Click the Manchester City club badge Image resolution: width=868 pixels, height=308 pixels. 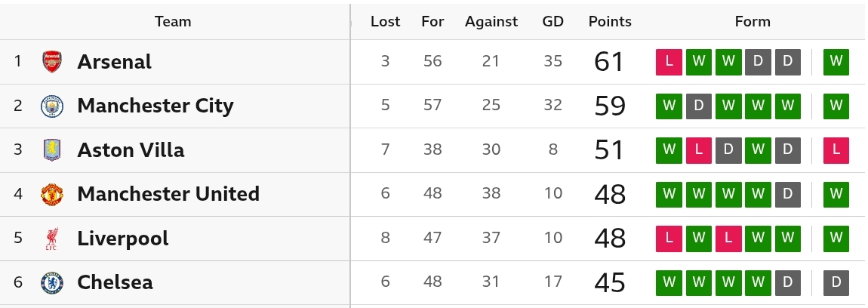pyautogui.click(x=52, y=106)
